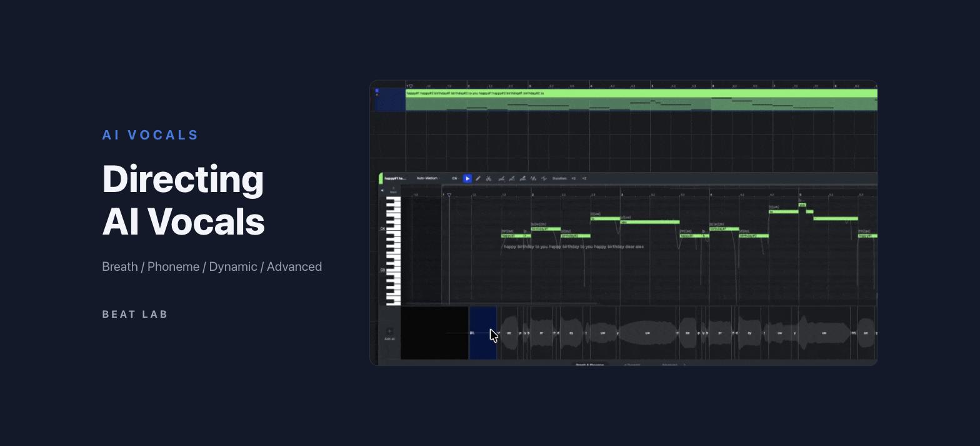980x446 pixels.
Task: Click the plus icon above Add AI
Action: [389, 331]
